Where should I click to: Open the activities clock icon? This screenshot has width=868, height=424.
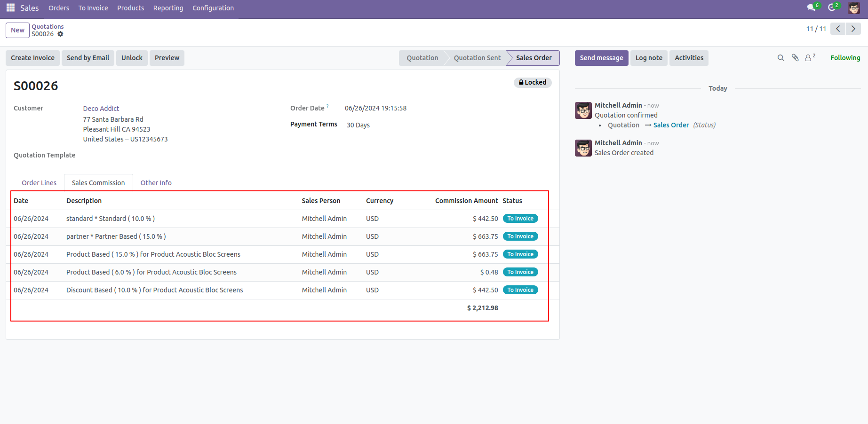pyautogui.click(x=832, y=8)
